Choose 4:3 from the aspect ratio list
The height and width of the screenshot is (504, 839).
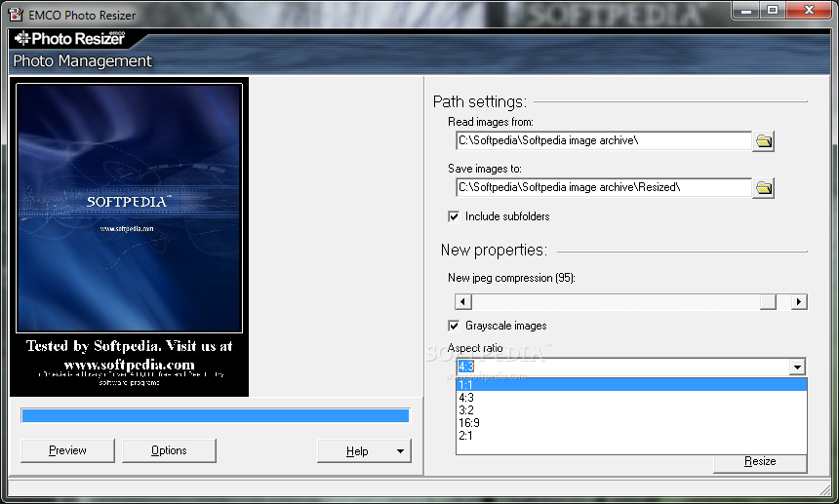(631, 398)
